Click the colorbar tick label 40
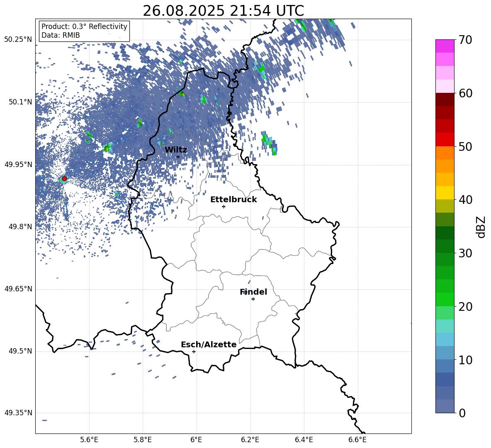The width and height of the screenshot is (491, 448). [465, 200]
